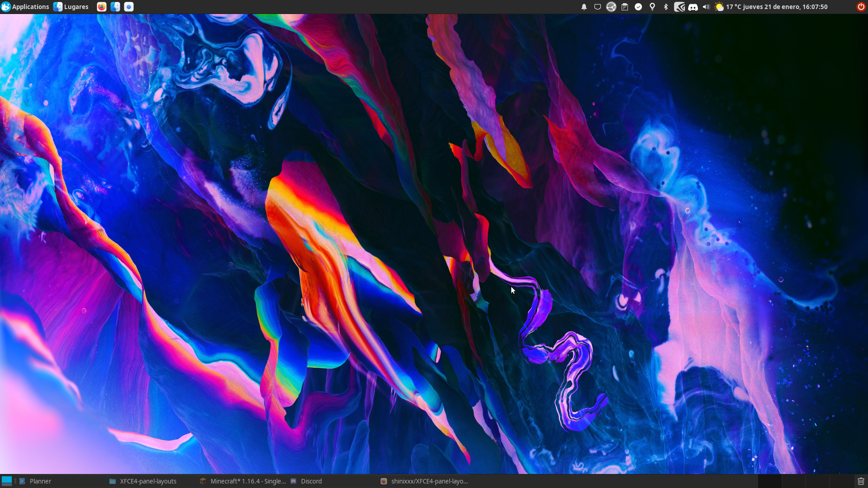Viewport: 868px width, 488px height.
Task: Click the date and time clock
Action: [786, 7]
